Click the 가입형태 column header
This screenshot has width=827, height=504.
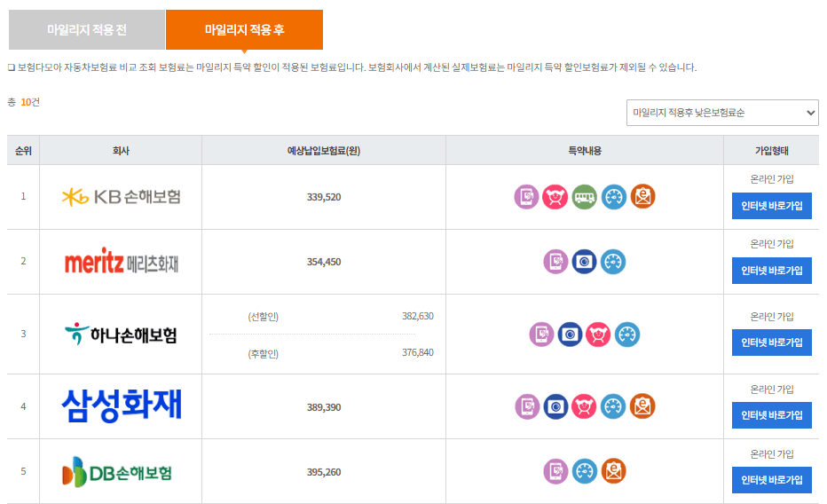pos(772,151)
